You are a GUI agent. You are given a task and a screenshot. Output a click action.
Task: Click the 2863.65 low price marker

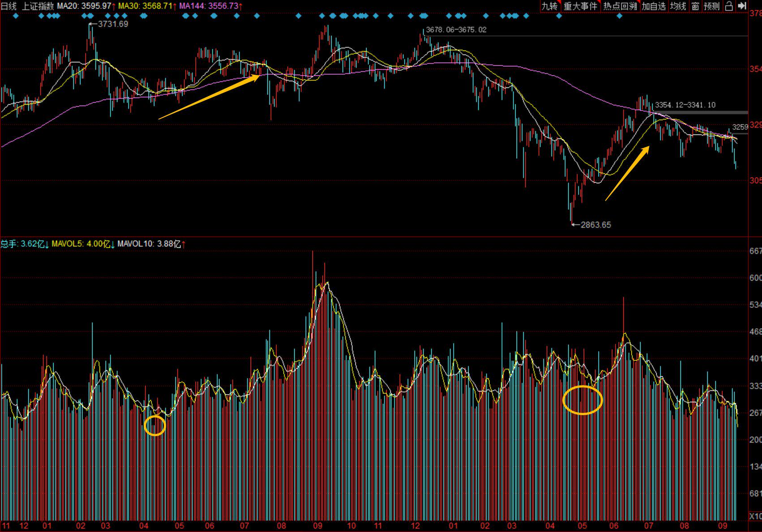595,225
